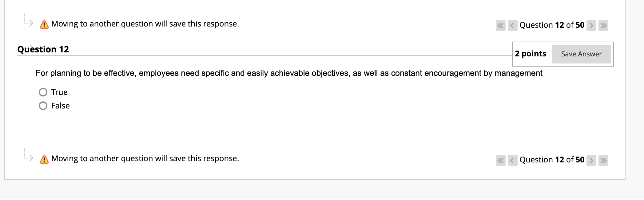Click the Question 12 heading
644x200 pixels.
click(x=43, y=49)
